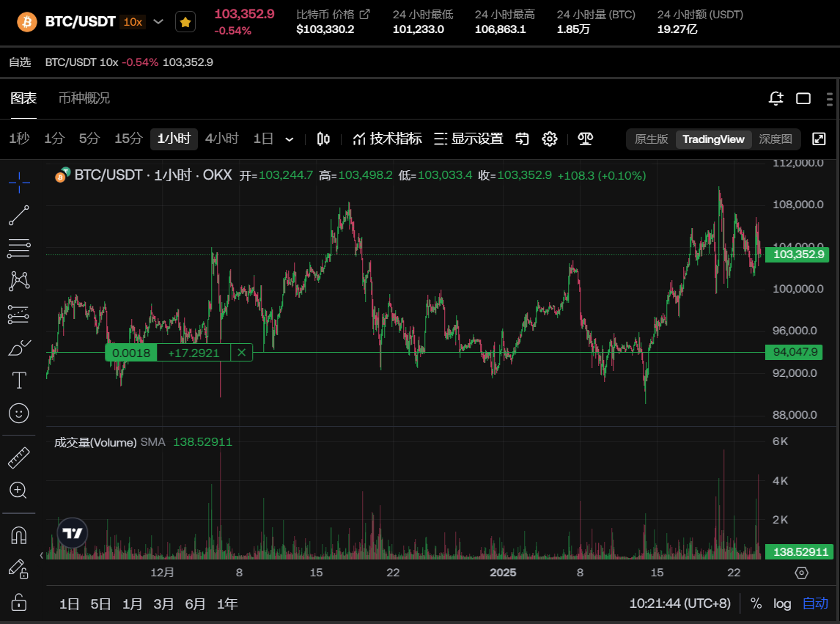Open the 技术指标 indicators panel
The image size is (840, 624).
[x=387, y=139]
